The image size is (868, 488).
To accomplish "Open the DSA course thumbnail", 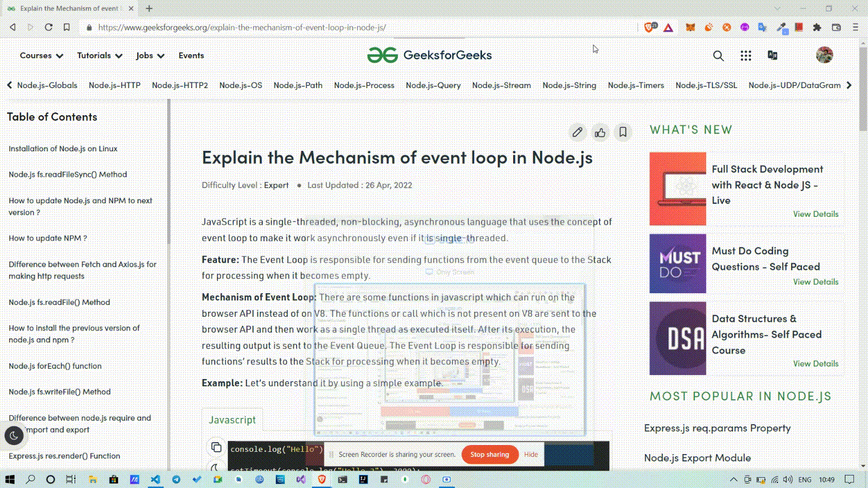I will coord(678,338).
